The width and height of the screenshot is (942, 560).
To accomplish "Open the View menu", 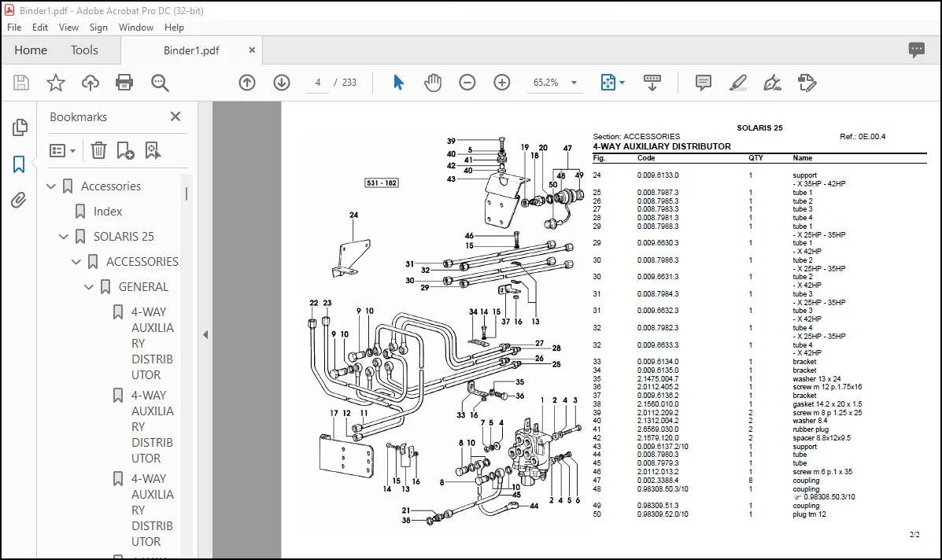I will 68,28.
